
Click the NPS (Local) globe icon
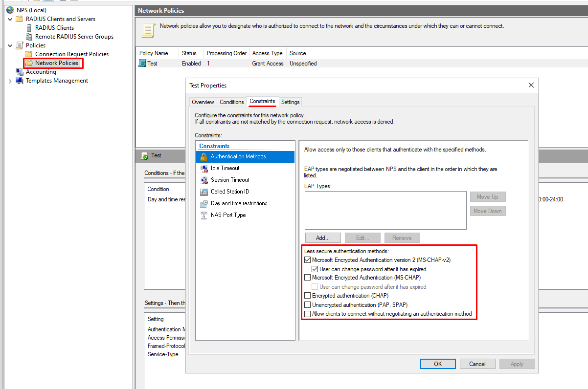click(x=10, y=10)
